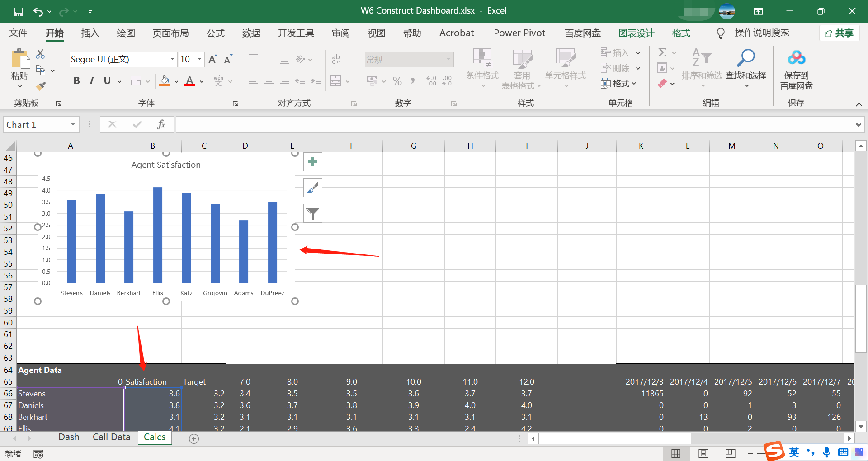The height and width of the screenshot is (461, 868).
Task: Click the Share button
Action: point(839,33)
